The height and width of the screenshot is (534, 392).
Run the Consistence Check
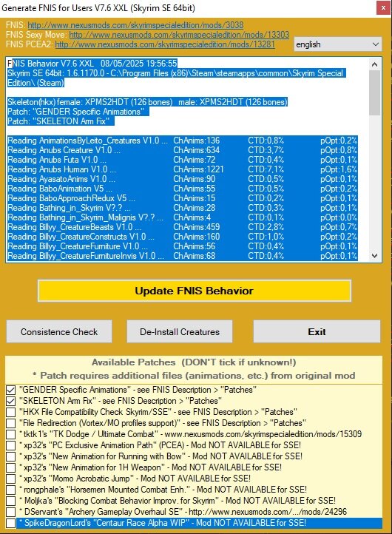[59, 331]
